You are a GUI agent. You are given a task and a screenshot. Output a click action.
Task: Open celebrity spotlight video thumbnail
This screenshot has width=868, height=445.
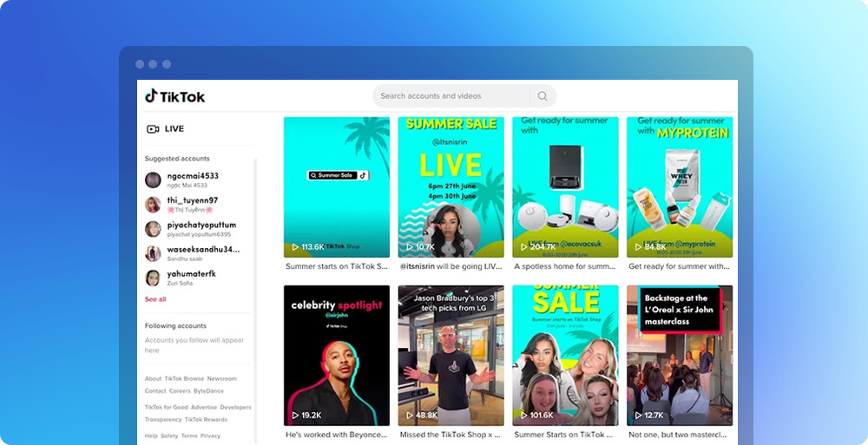click(337, 356)
